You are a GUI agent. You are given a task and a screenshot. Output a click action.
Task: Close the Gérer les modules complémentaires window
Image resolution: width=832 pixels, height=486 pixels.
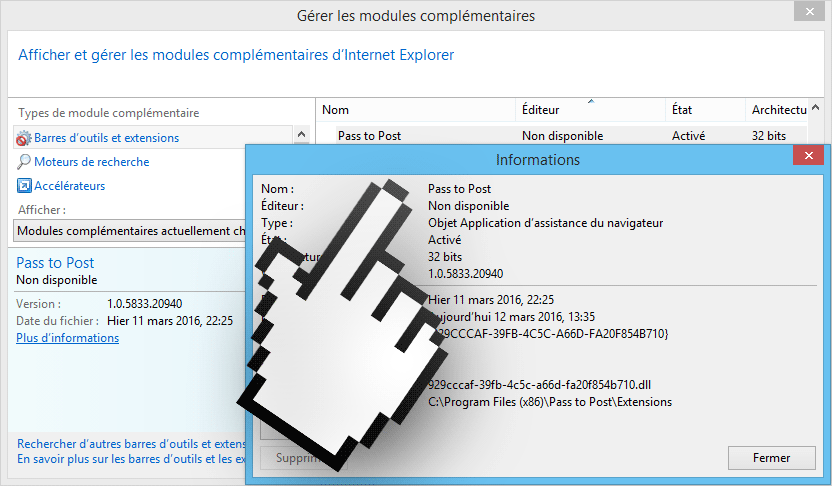pyautogui.click(x=809, y=12)
